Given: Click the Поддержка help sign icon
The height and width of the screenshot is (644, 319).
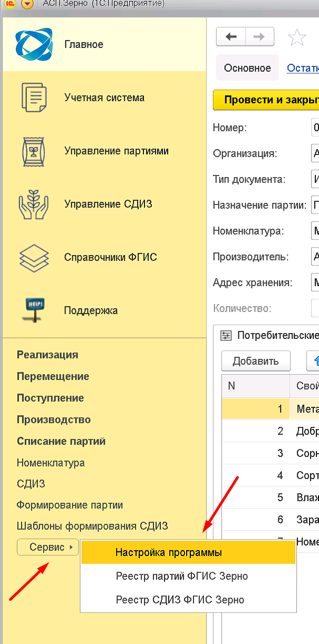Looking at the screenshot, I should [34, 310].
